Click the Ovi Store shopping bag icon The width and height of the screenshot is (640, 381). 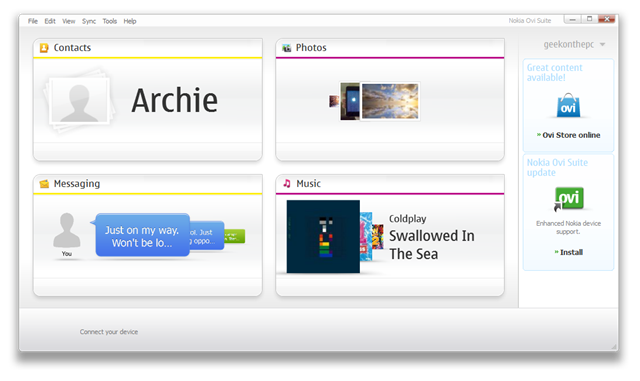pyautogui.click(x=568, y=105)
